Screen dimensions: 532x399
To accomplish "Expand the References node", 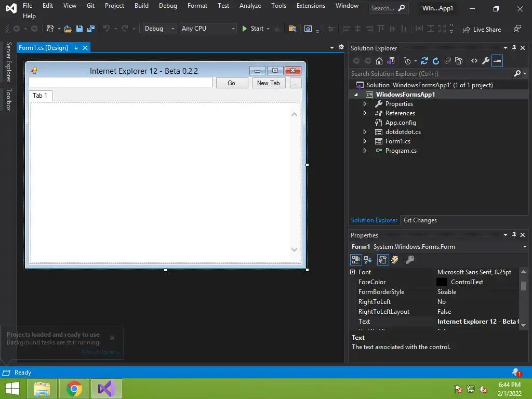I will (365, 113).
